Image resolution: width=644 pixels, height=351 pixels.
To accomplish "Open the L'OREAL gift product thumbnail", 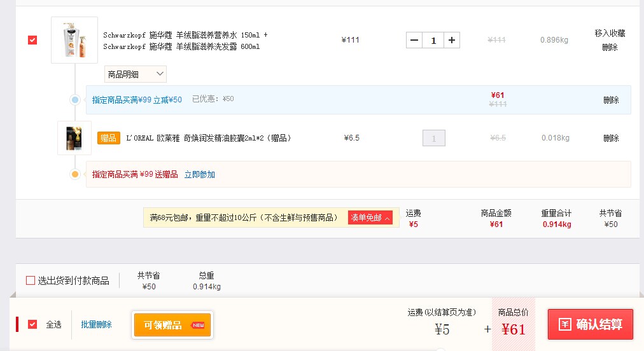I will pos(74,138).
